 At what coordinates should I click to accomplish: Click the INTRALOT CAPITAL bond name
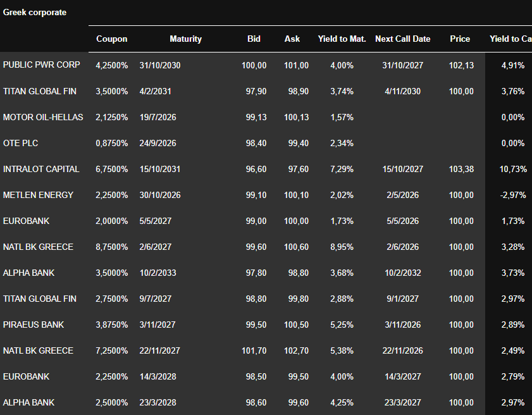point(41,169)
